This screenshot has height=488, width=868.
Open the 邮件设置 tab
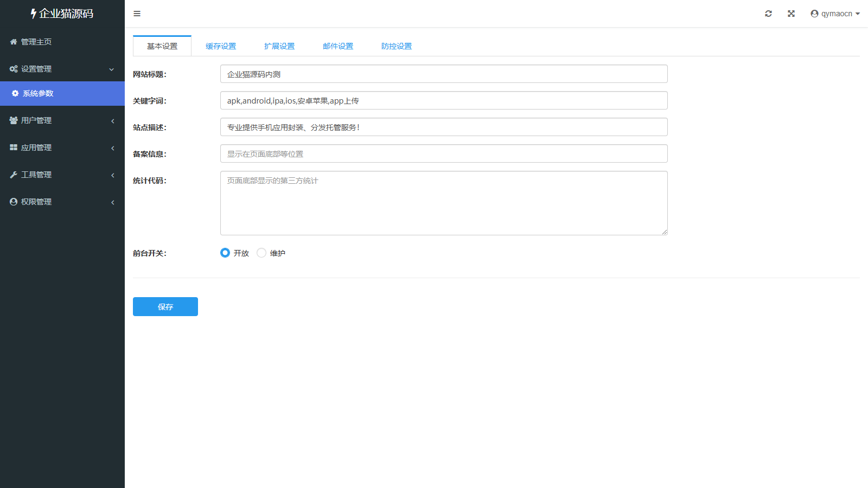338,46
